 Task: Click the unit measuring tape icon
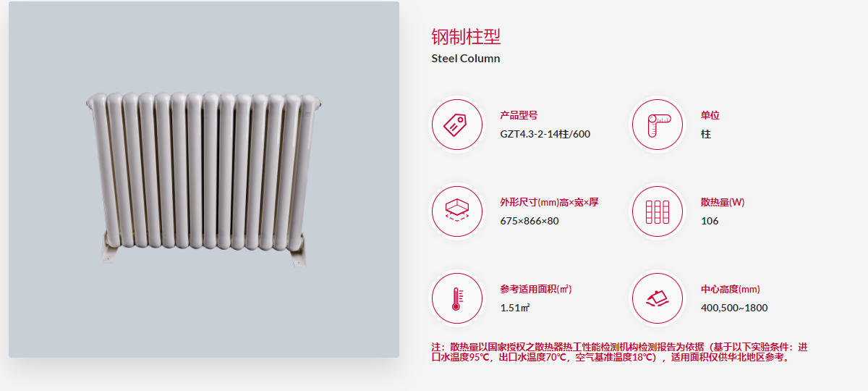(658, 125)
